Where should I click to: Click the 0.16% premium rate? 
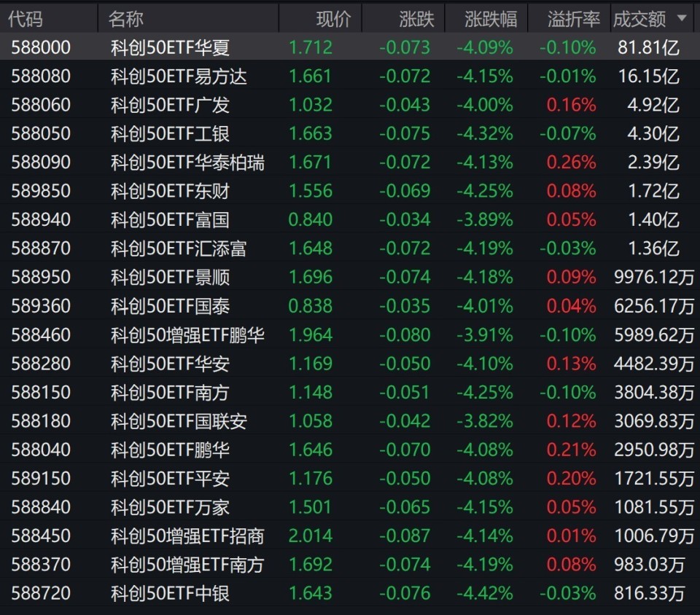click(x=571, y=105)
